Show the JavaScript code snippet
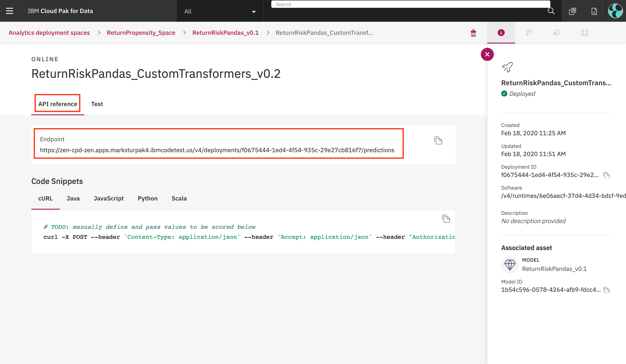626x364 pixels. pos(108,199)
